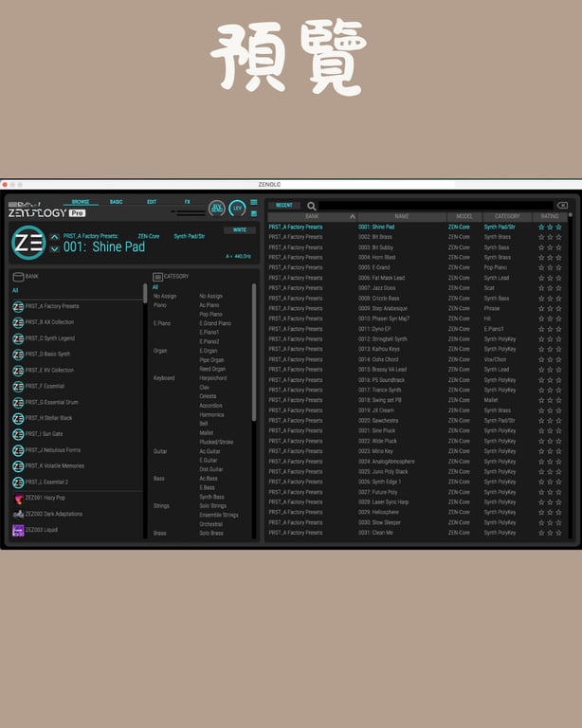This screenshot has height=728, width=582.
Task: Set third rating star for 0006: Fat Mask Lead
Action: point(559,278)
